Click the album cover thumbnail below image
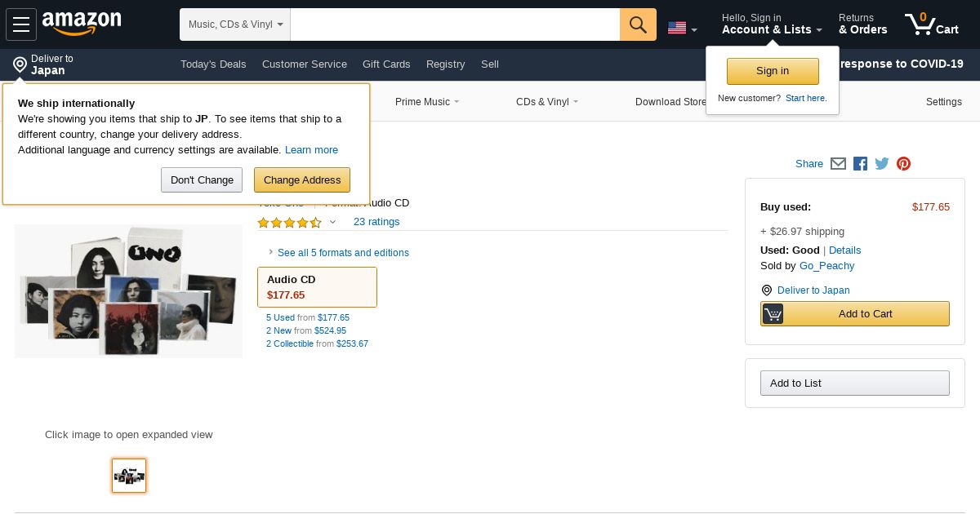Screen dimensions: 980x514 coord(129,476)
